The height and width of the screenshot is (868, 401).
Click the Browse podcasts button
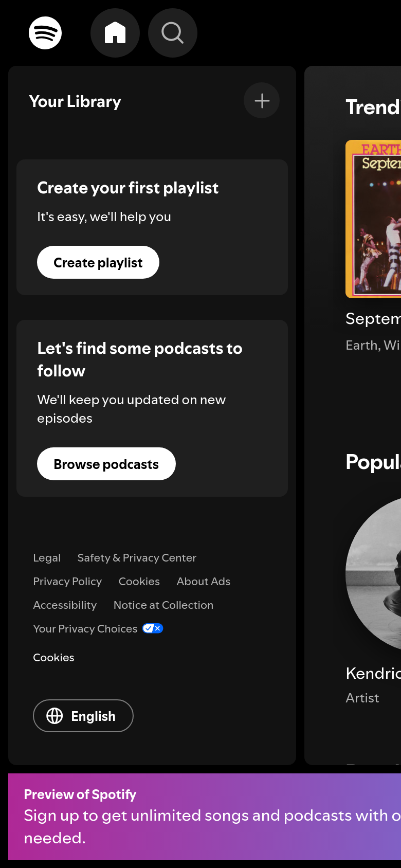click(x=106, y=464)
